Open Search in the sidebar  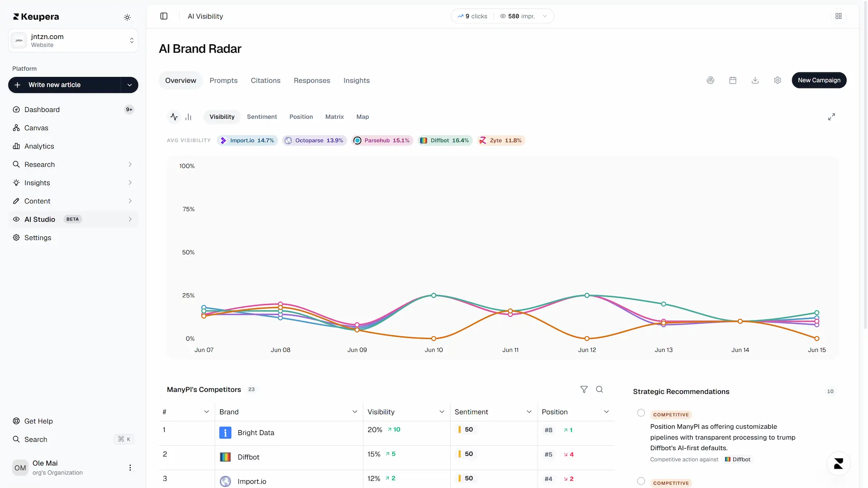73,440
